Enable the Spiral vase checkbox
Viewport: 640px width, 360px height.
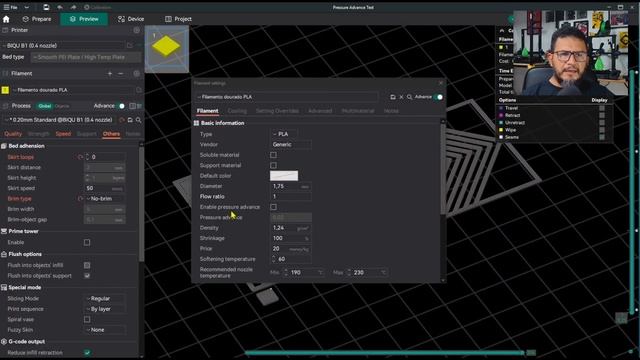87,319
